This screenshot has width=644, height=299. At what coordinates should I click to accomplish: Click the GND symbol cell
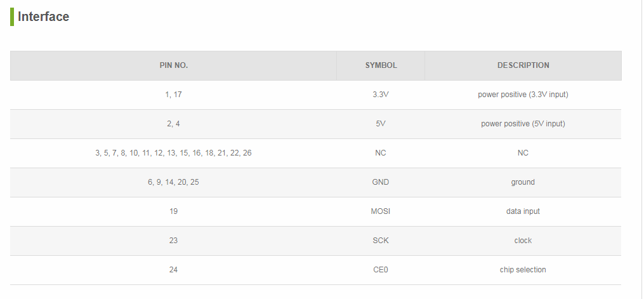381,182
